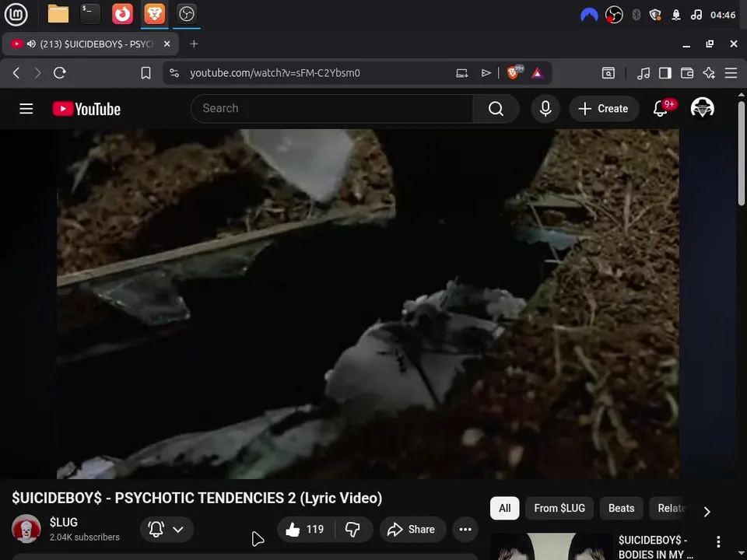
Task: Dislike this video
Action: point(353,529)
